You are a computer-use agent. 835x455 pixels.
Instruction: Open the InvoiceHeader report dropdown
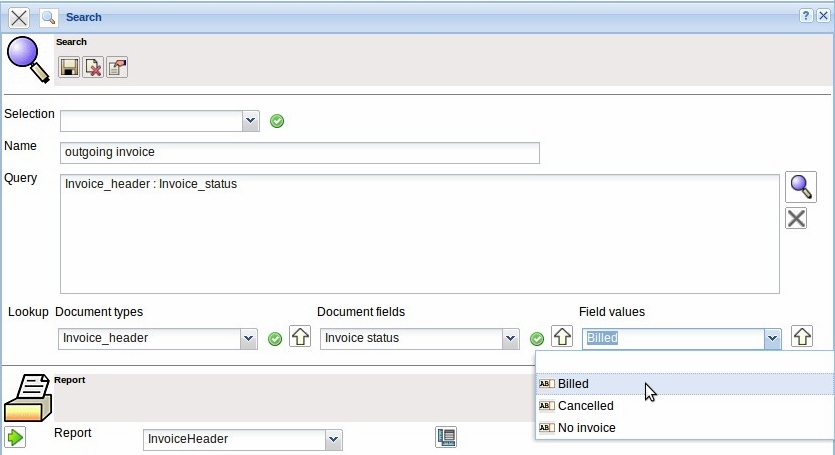pyautogui.click(x=333, y=439)
